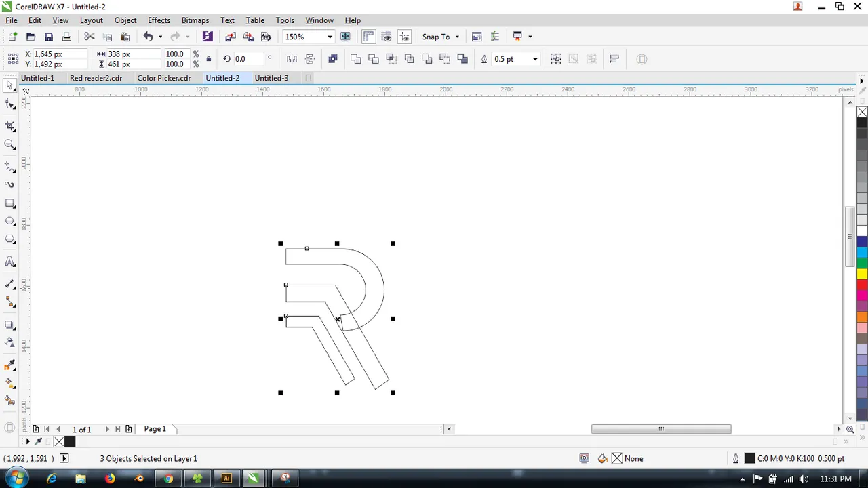Click the Mirror horizontally icon

pyautogui.click(x=292, y=59)
